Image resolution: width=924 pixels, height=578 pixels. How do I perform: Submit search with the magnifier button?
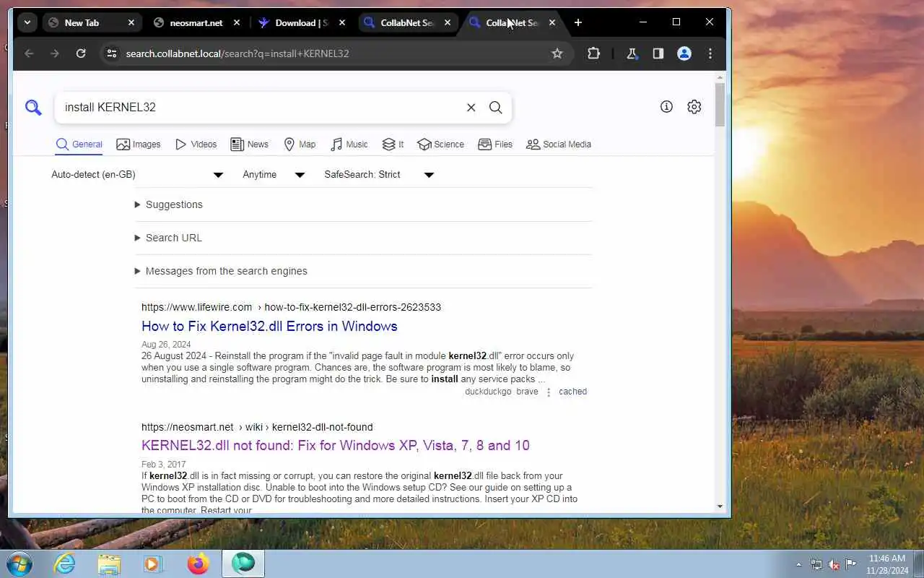[x=495, y=107]
